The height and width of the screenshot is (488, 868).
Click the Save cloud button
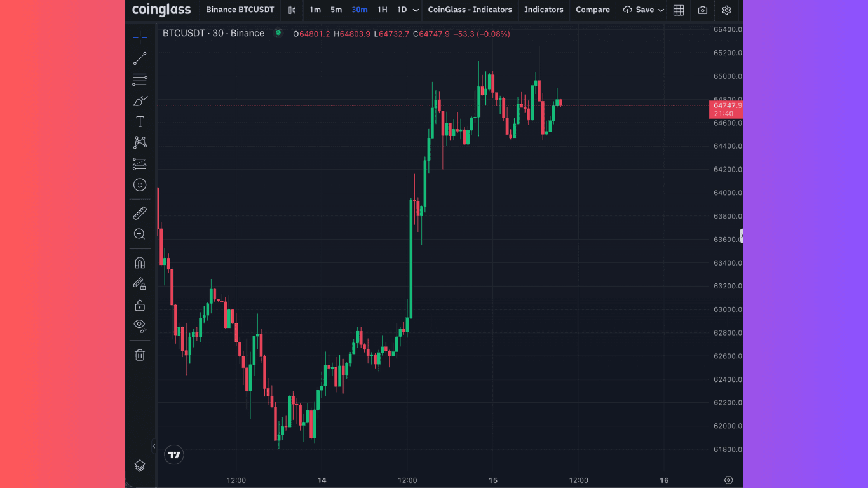639,10
